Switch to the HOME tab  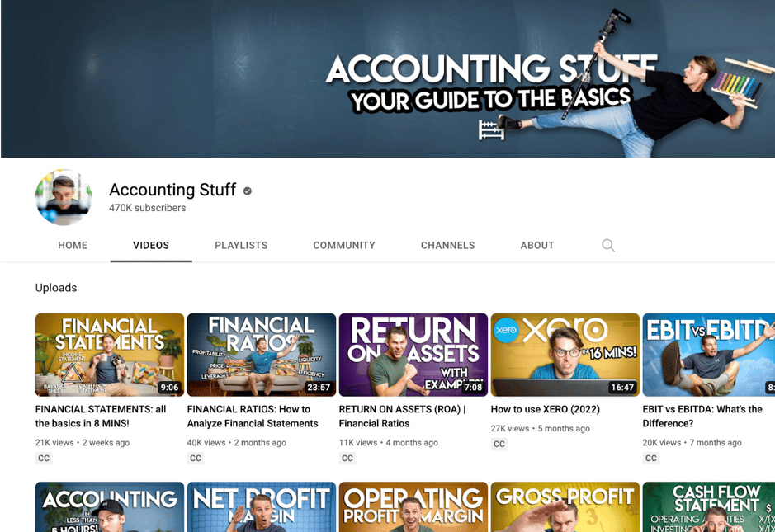click(73, 246)
